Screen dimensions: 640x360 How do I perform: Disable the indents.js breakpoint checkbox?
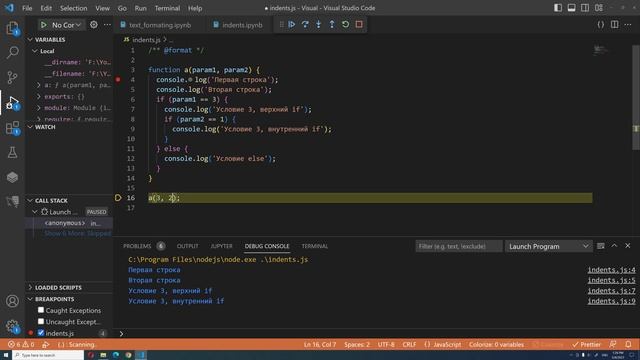coord(41,333)
